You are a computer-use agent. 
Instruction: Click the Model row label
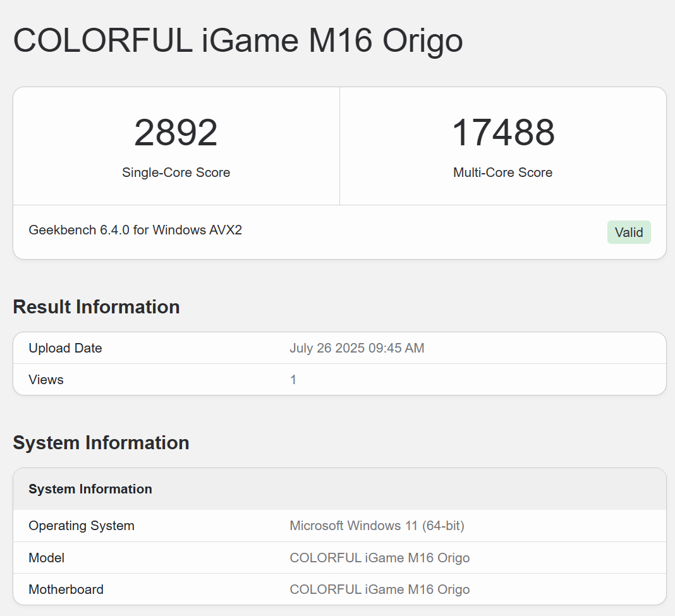coord(47,558)
